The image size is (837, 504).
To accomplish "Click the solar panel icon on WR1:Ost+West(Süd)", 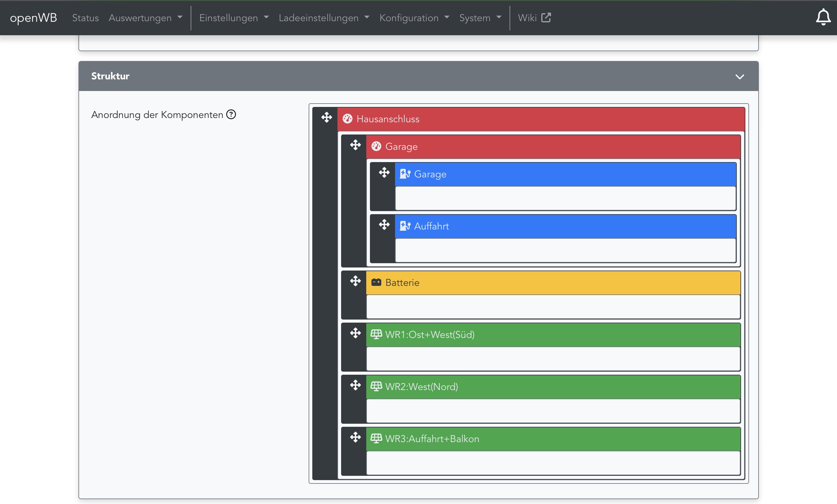I will tap(376, 335).
